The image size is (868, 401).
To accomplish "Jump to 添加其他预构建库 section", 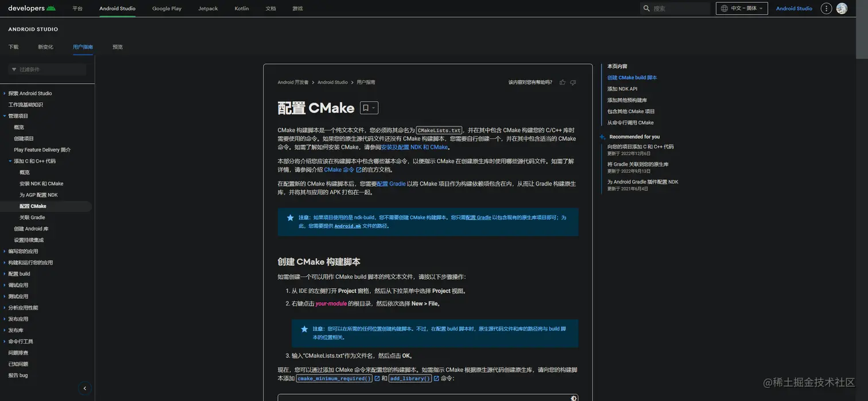I will (627, 100).
